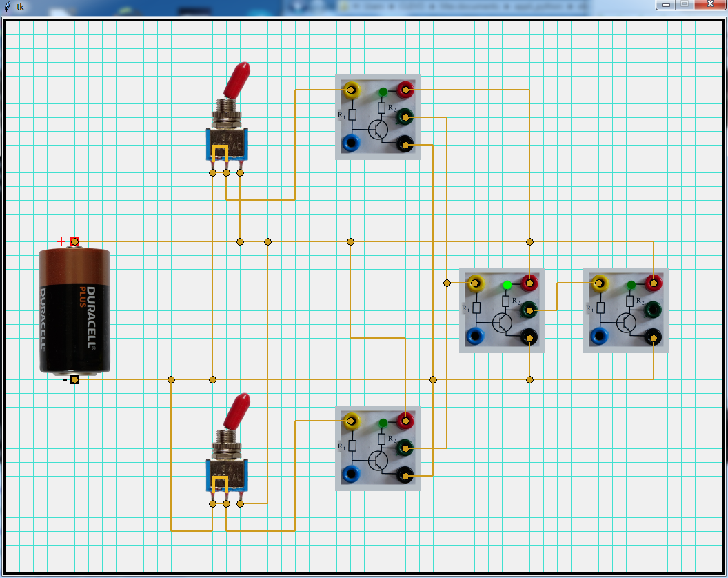This screenshot has width=728, height=578.
Task: Click wire junction left of middle module's yellow socket
Action: (x=447, y=283)
